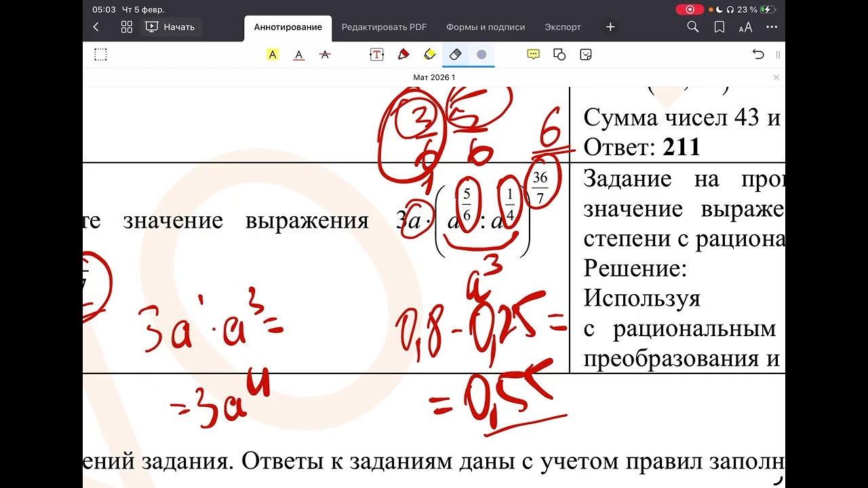
Task: Collapse toolbar with the handle bars
Action: pos(778,55)
